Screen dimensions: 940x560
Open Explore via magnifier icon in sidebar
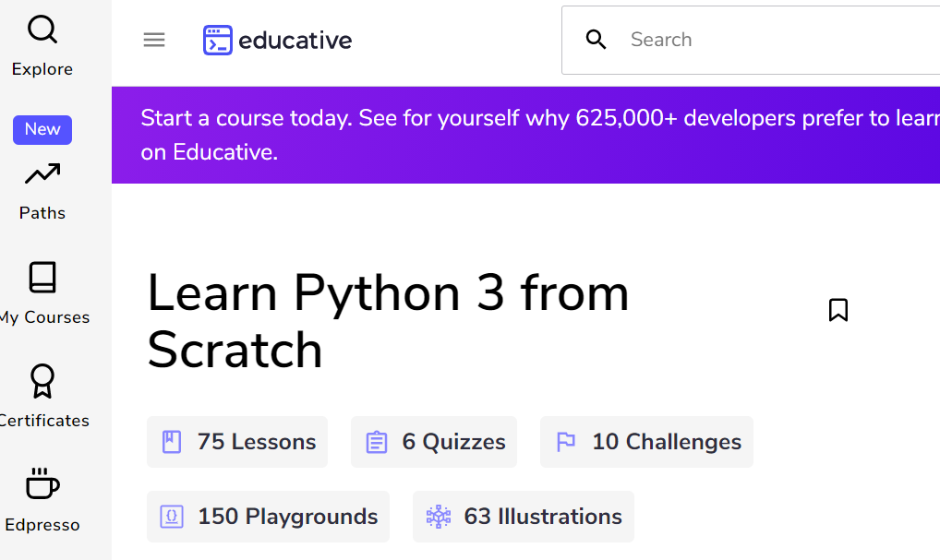click(42, 30)
